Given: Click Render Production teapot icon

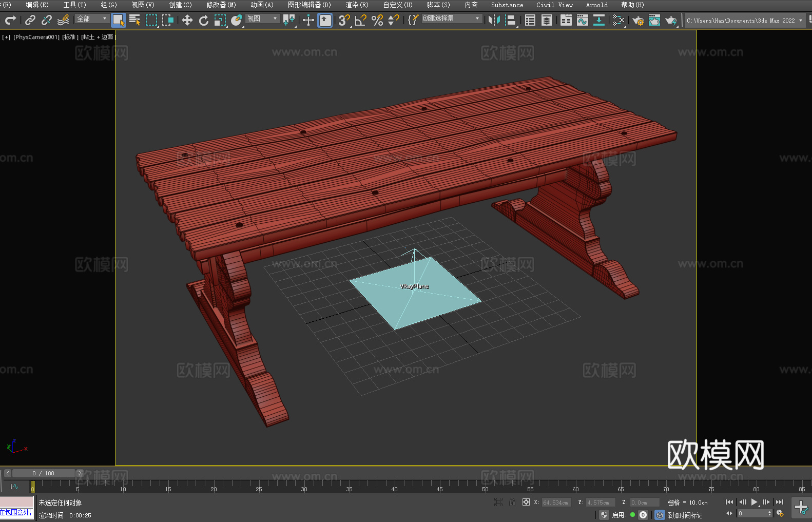Looking at the screenshot, I should tap(671, 20).
